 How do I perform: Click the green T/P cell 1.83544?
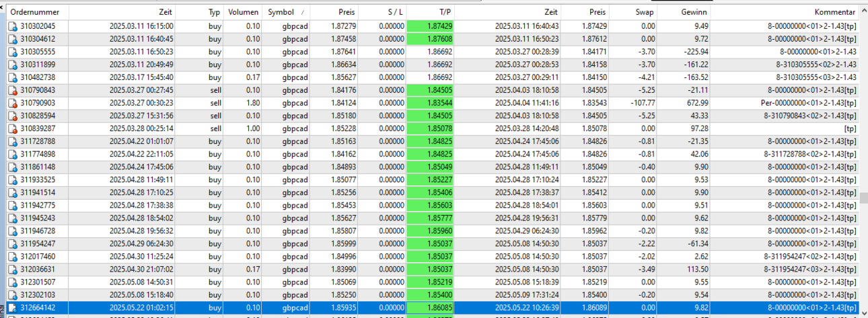coord(431,103)
